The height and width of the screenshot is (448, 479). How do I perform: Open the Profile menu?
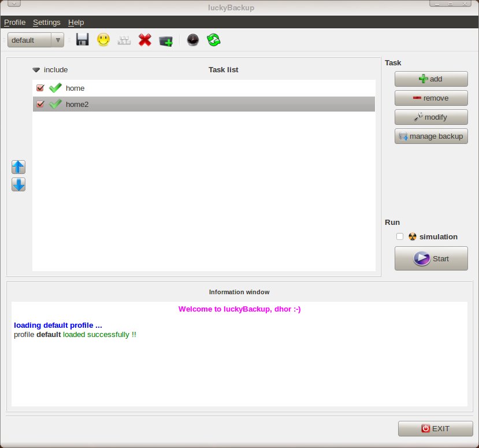click(14, 23)
